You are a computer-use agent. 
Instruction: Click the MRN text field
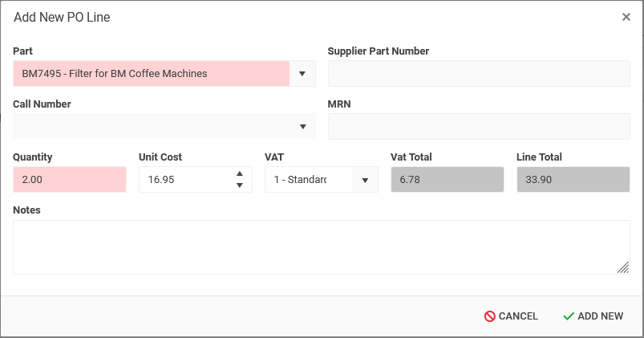tap(479, 127)
